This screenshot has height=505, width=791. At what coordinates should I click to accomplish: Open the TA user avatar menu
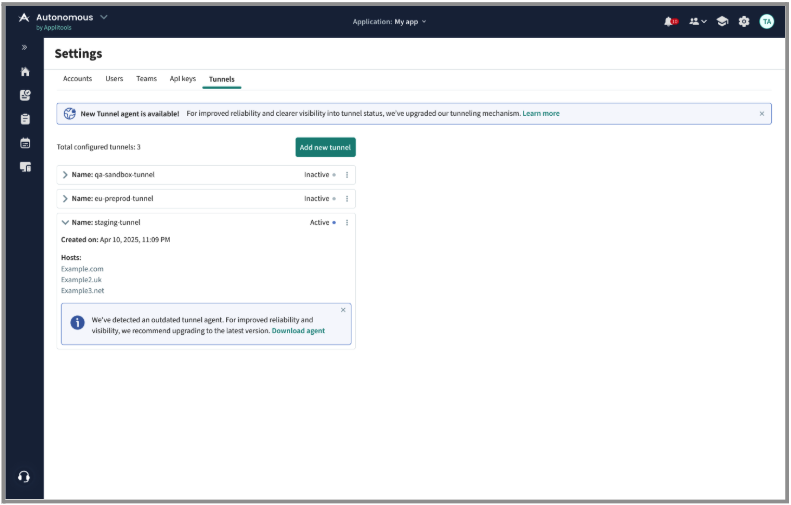click(x=767, y=21)
